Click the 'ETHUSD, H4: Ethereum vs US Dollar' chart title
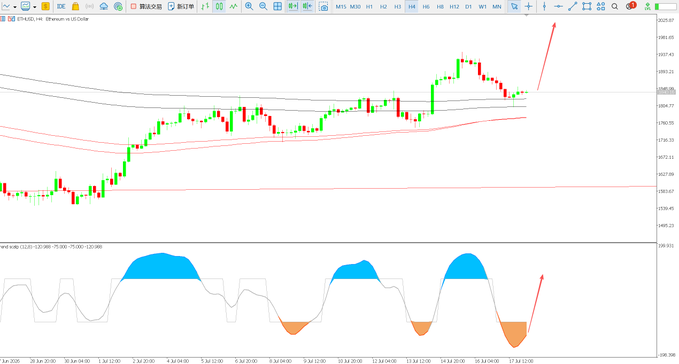 coord(53,19)
